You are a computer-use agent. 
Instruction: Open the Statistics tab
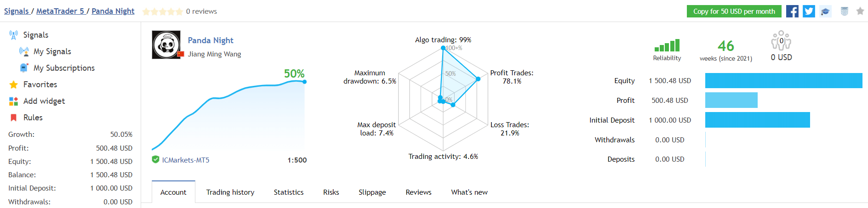coord(288,192)
